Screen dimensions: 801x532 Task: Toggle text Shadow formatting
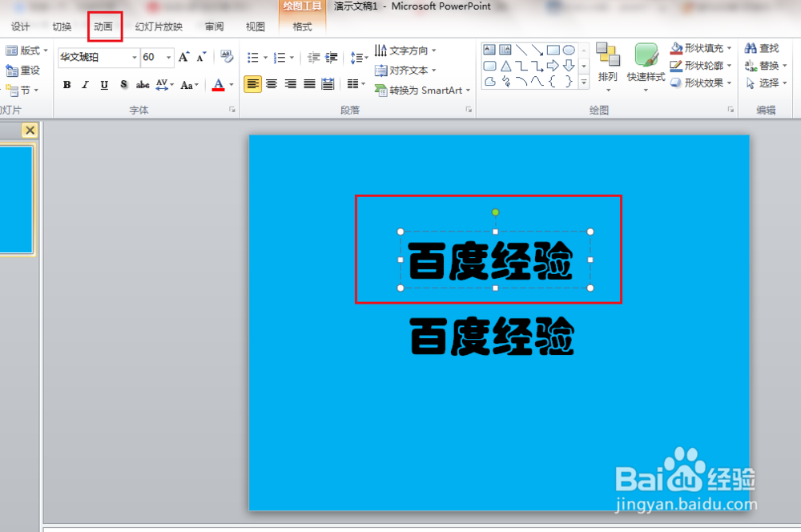[123, 85]
